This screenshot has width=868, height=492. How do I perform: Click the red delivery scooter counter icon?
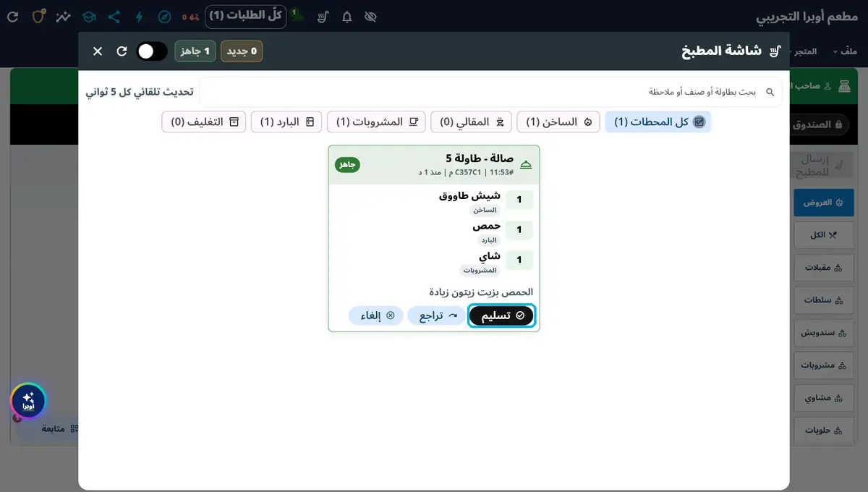click(190, 16)
